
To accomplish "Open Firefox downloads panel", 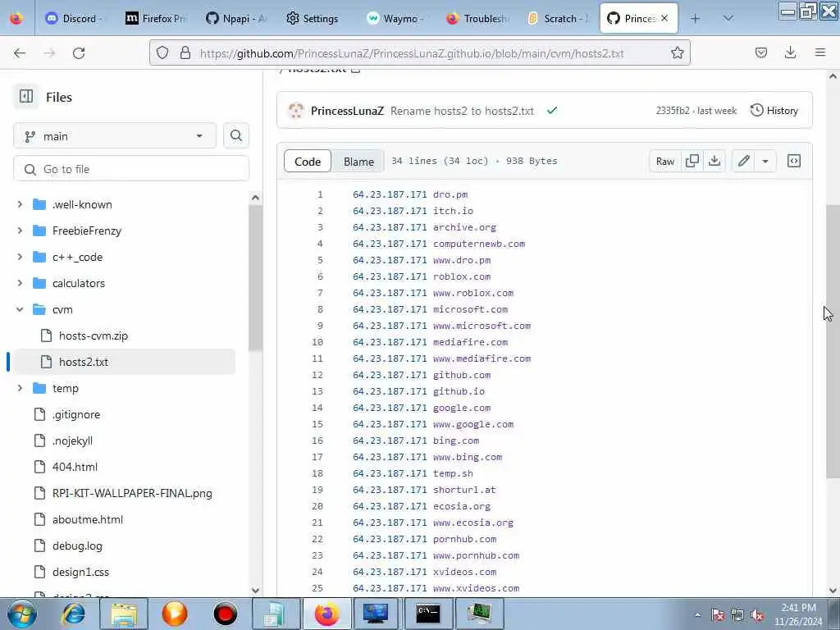I will click(x=790, y=52).
